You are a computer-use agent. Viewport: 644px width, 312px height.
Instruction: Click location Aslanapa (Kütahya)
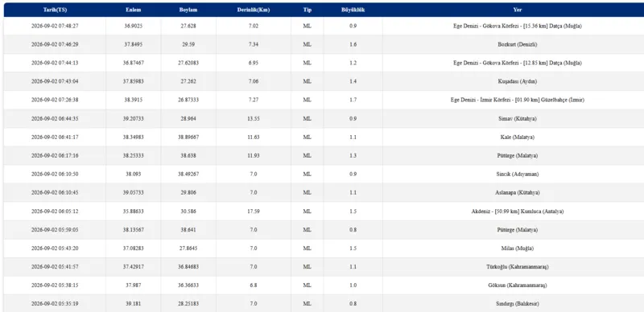click(x=517, y=192)
